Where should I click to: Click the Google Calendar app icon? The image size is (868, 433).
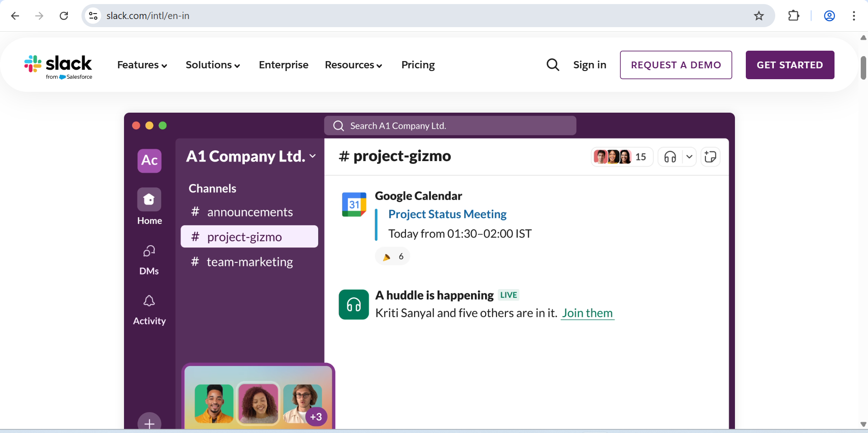point(354,204)
